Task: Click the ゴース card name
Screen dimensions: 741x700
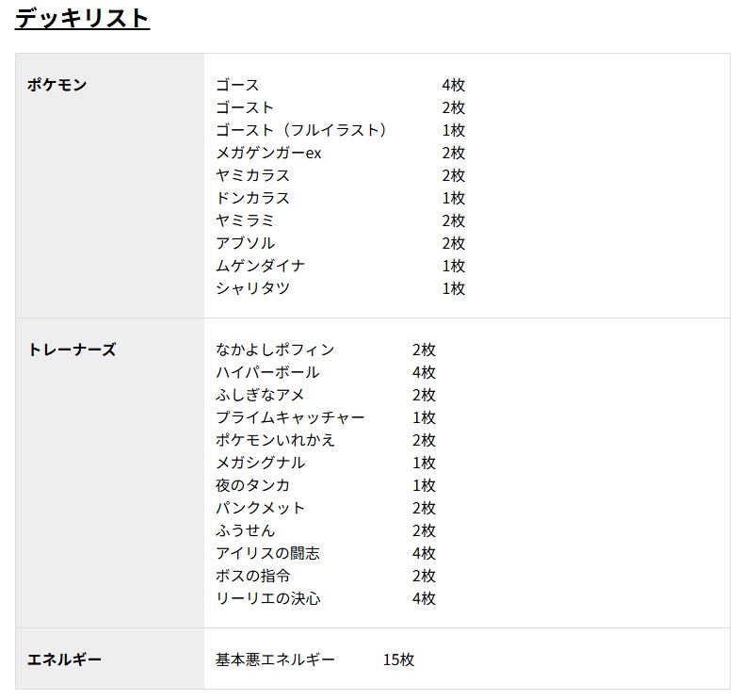Action: click(237, 85)
